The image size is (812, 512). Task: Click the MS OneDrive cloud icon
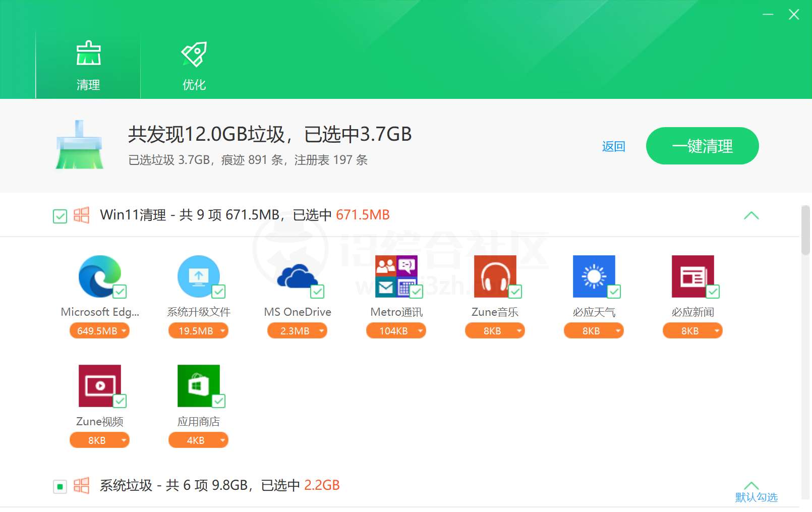[298, 276]
